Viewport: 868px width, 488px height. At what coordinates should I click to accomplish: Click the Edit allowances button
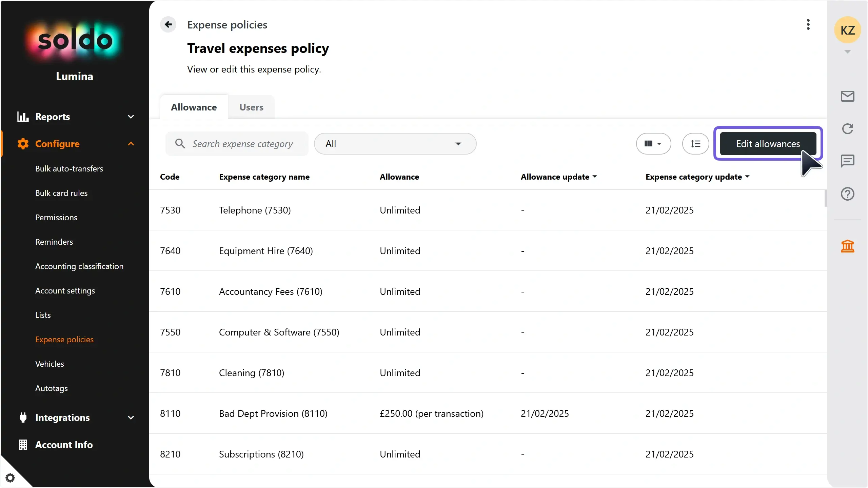768,144
